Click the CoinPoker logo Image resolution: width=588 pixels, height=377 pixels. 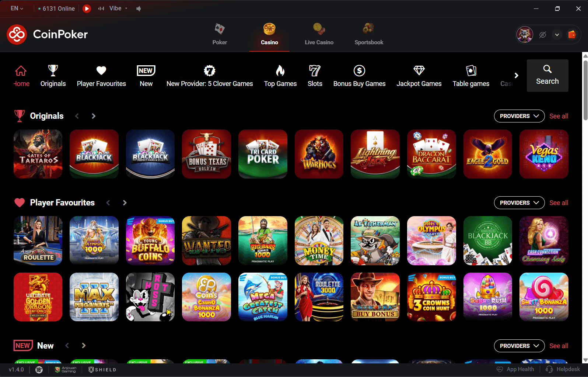coord(47,34)
